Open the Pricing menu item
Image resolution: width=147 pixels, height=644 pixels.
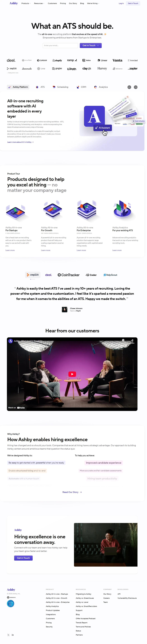pos(63,4)
